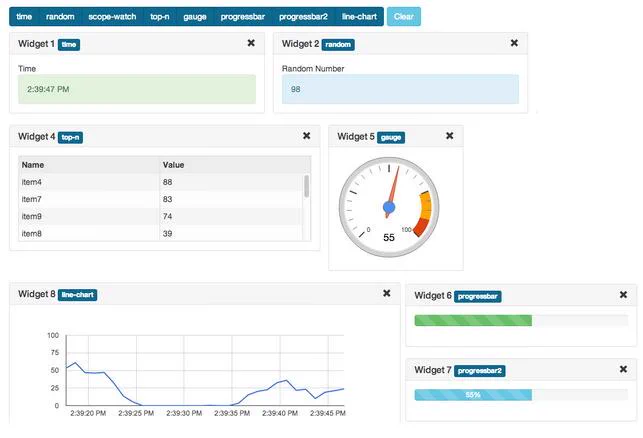Click the progressbar badge in Widget 6 header

pos(478,297)
